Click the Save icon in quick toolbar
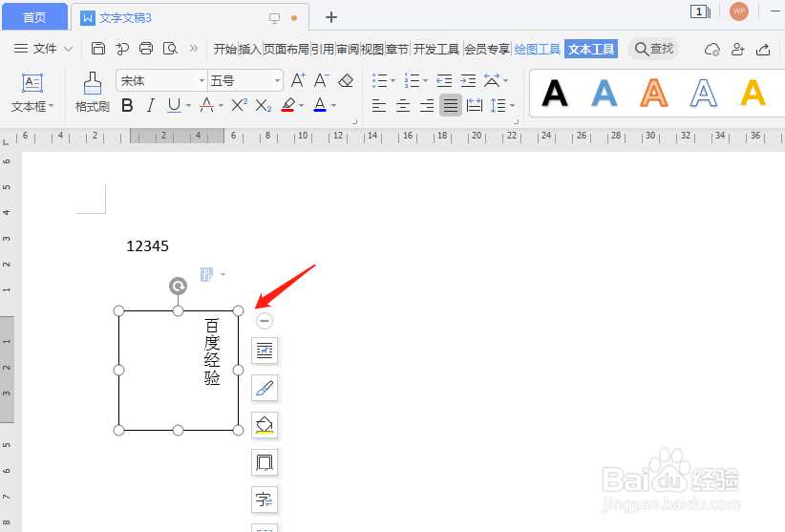Screen dimensions: 785x532 click(x=98, y=49)
